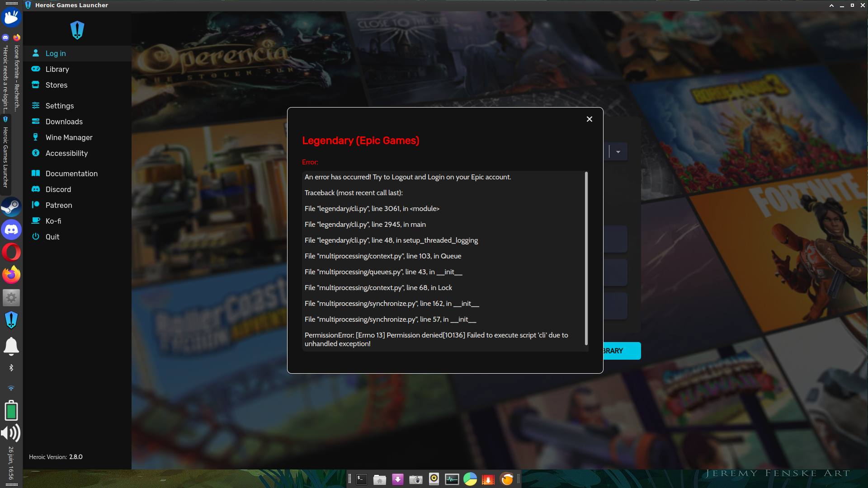Screen dimensions: 868x488
Task: Open the Xfce applications menu mouse icon
Action: [11, 18]
